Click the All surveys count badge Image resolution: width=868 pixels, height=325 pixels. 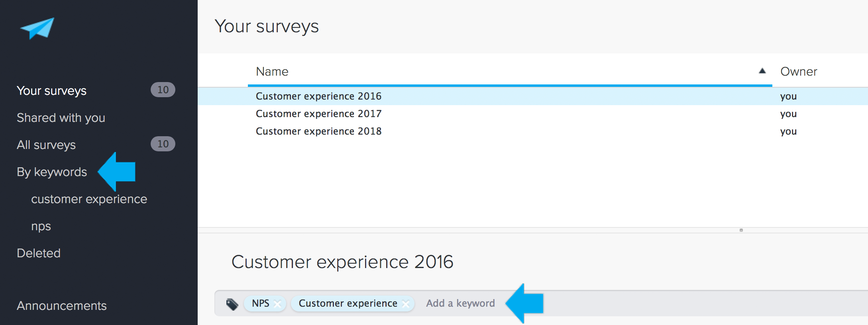163,144
